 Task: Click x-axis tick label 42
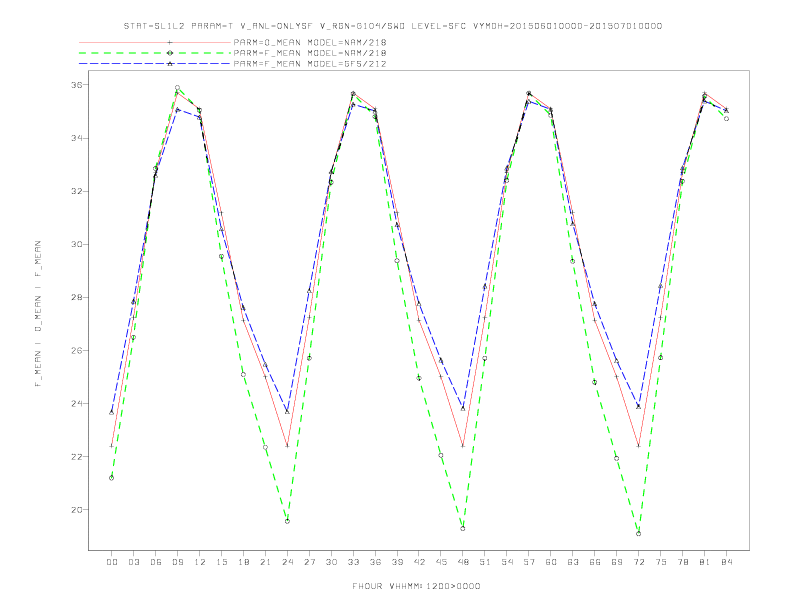(x=419, y=562)
